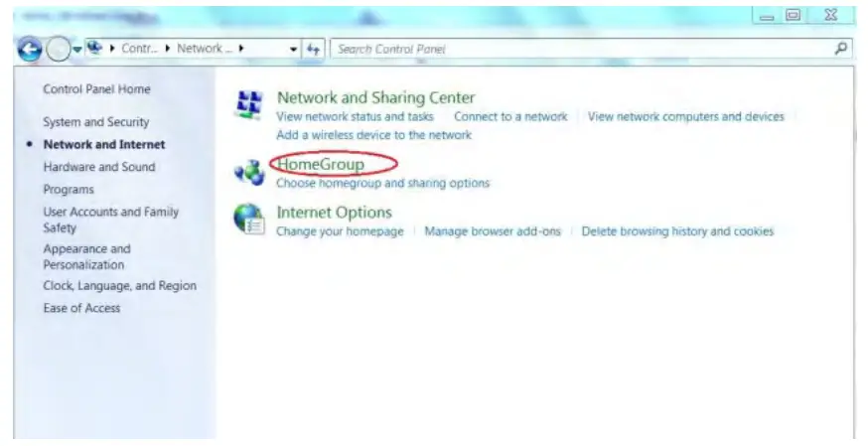The width and height of the screenshot is (868, 446).
Task: Expand the arrow after Network breadcrumb
Action: pos(241,49)
